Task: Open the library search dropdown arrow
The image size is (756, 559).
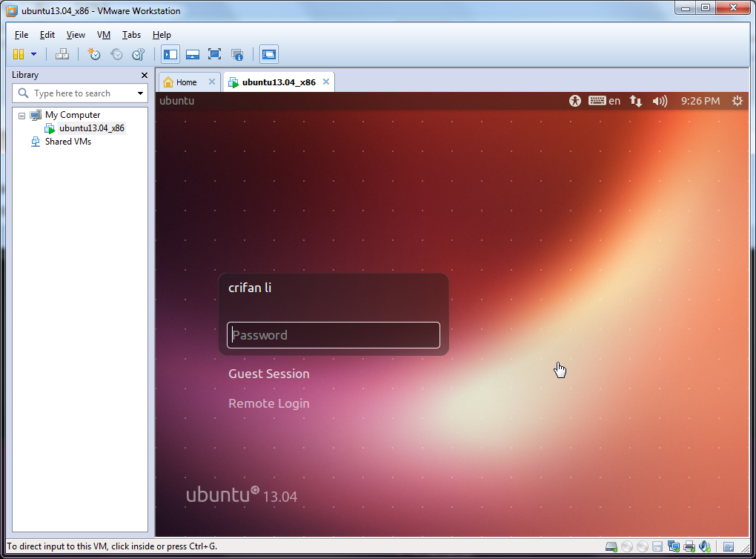Action: (x=140, y=93)
